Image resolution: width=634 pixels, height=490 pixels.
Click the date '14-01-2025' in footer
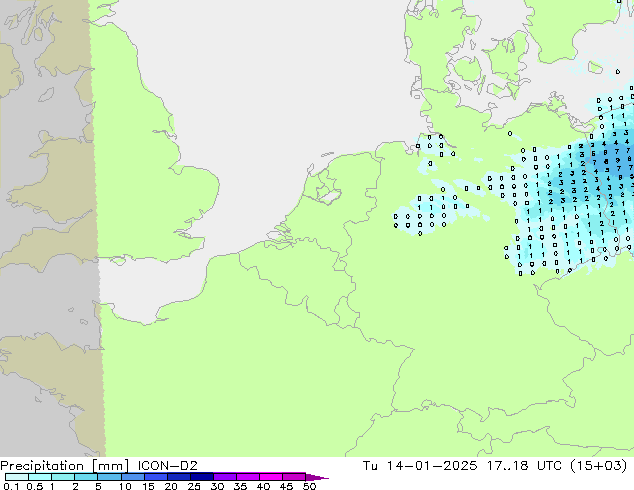pyautogui.click(x=431, y=466)
